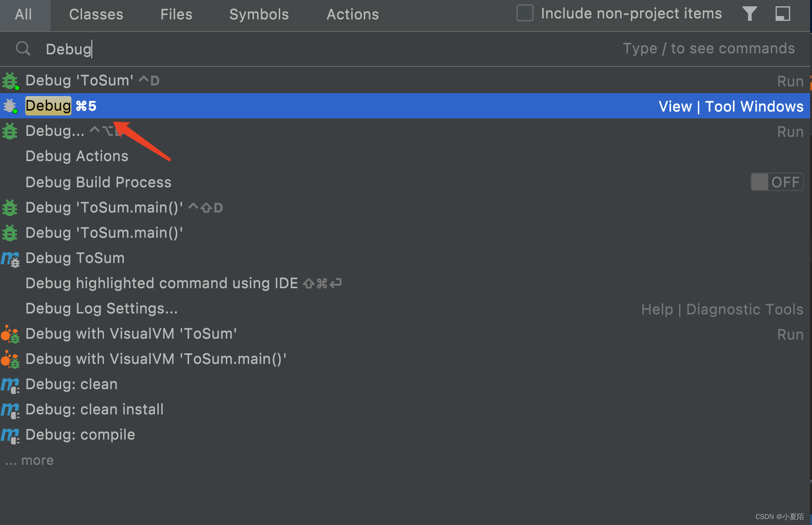Select Debug: compile Maven goal
Screen dimensions: 812x525
tap(80, 435)
